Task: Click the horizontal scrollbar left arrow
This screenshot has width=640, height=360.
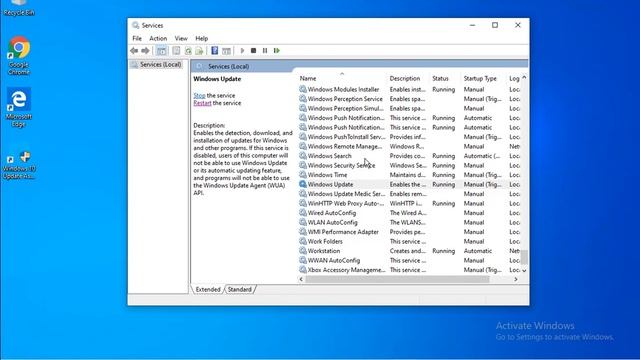Action: click(x=301, y=279)
